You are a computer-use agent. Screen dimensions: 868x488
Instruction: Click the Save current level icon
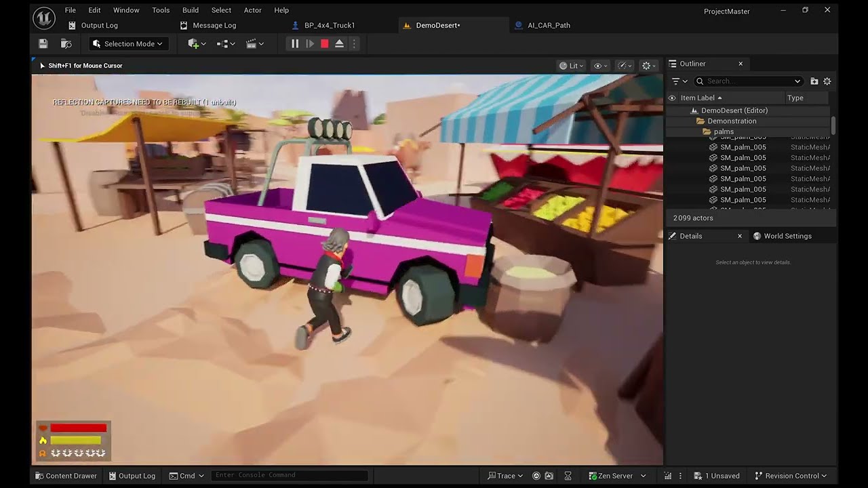[x=43, y=44]
